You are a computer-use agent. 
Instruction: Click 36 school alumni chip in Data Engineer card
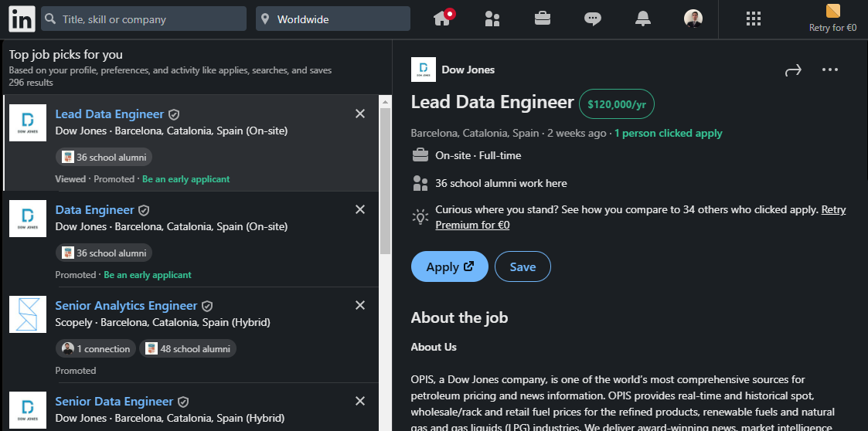[x=104, y=253]
